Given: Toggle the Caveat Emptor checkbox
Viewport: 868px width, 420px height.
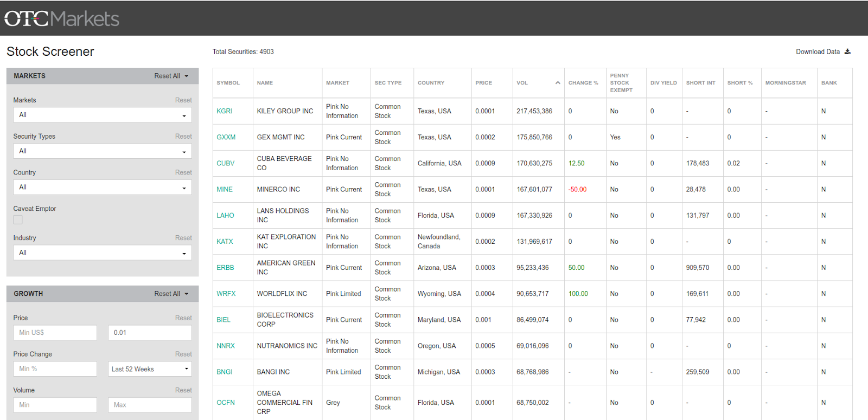Looking at the screenshot, I should tap(18, 219).
